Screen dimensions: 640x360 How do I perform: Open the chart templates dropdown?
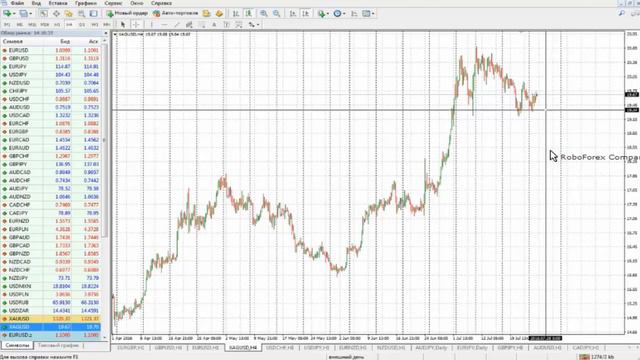[x=368, y=13]
